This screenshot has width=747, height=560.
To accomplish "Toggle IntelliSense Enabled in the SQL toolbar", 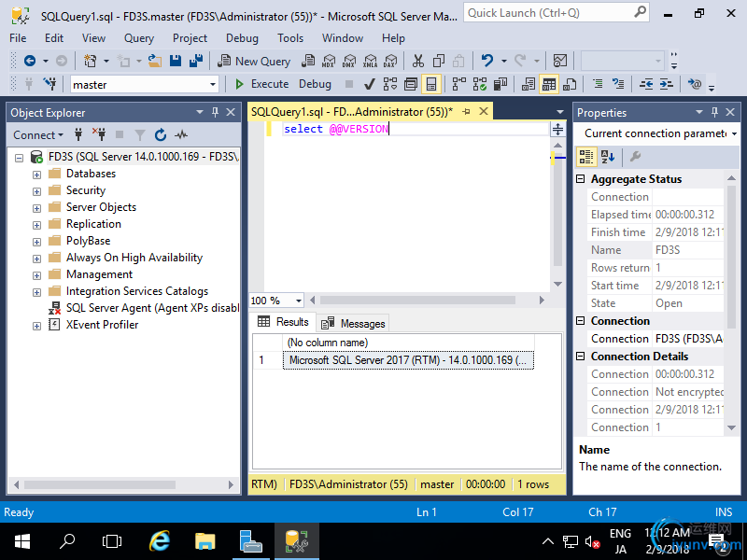I will (431, 84).
